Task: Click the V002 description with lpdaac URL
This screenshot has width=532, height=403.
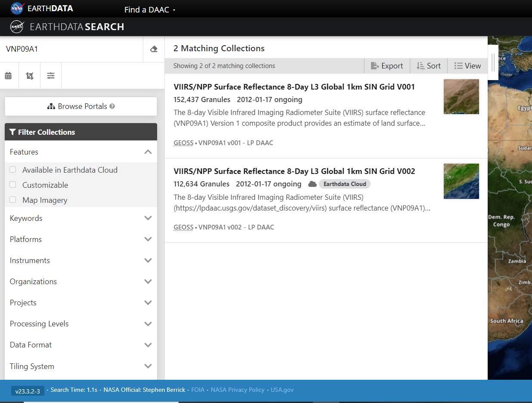Action: pos(302,203)
